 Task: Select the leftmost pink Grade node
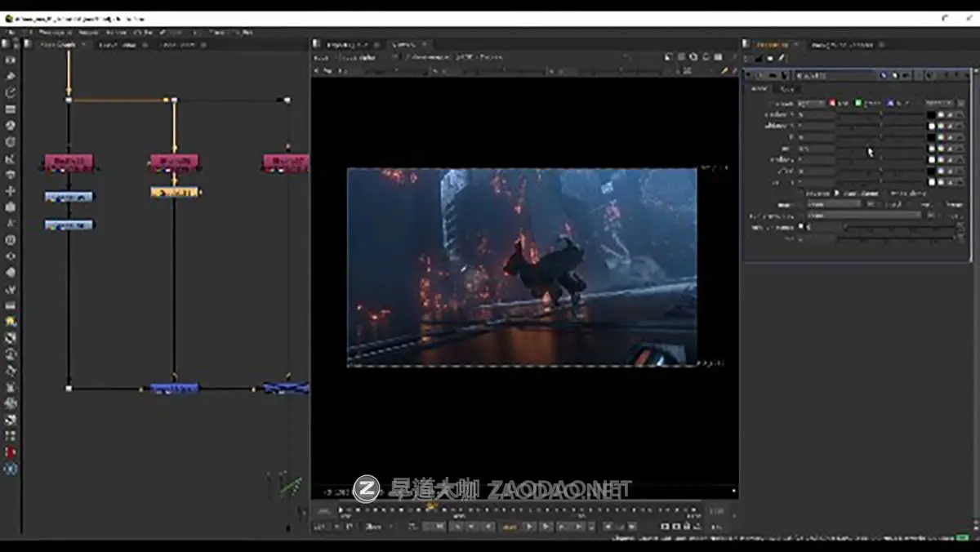click(x=69, y=162)
